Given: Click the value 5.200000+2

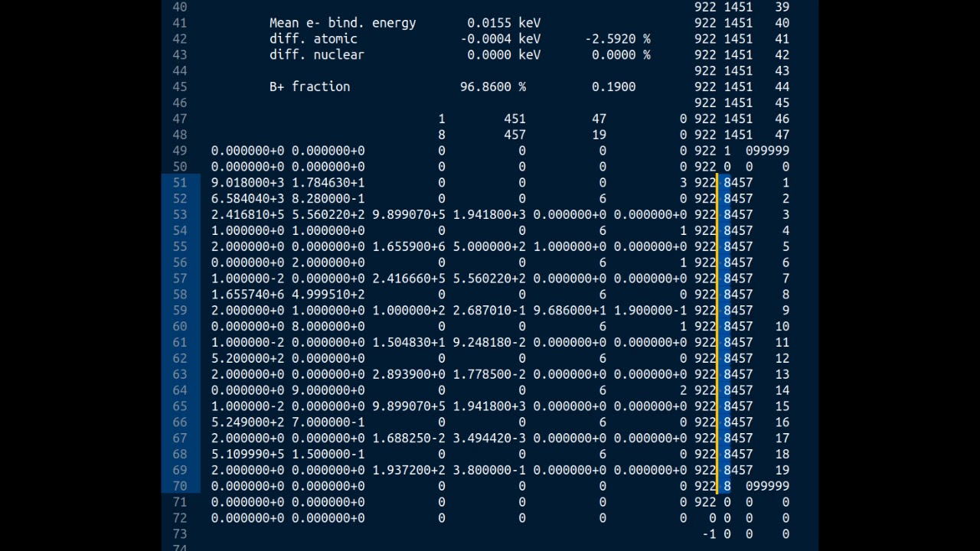Looking at the screenshot, I should pyautogui.click(x=247, y=359).
